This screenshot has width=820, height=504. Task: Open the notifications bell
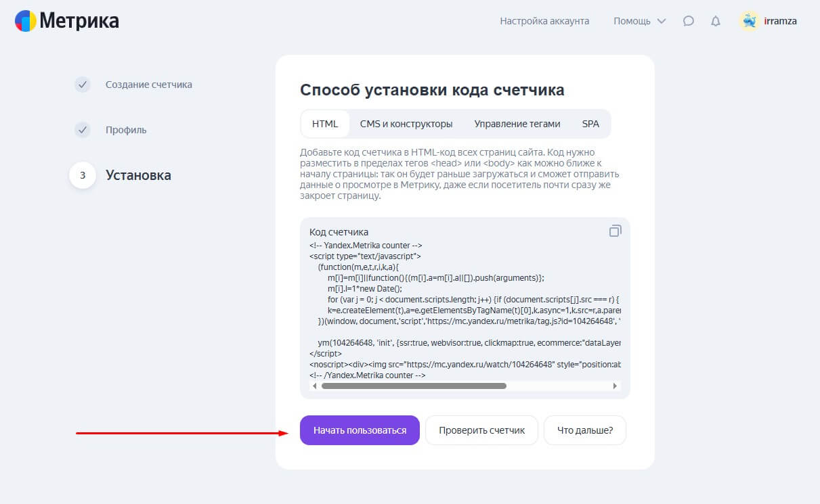point(716,21)
